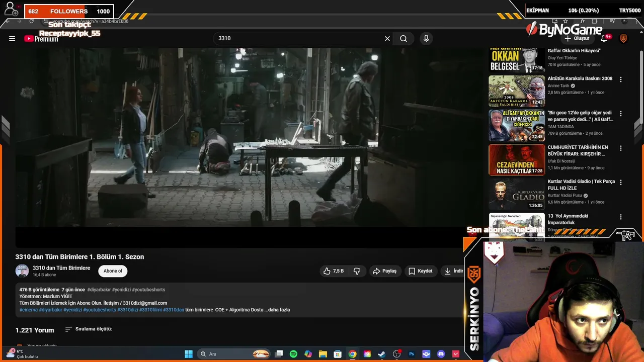This screenshot has width=644, height=362.
Task: Open options menu for Kurtlar Vadisi Gladio video
Action: (x=621, y=182)
